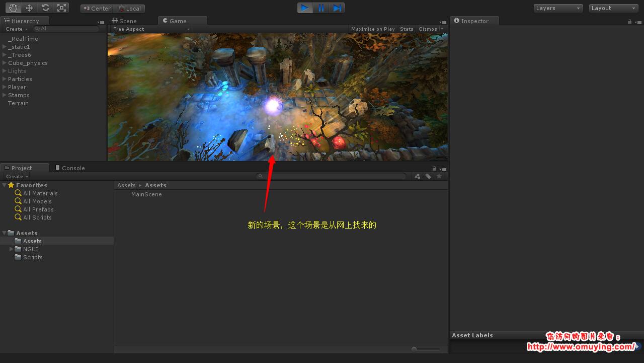Open the Project Create dropdown
Screen dimensions: 644x363
(17, 177)
